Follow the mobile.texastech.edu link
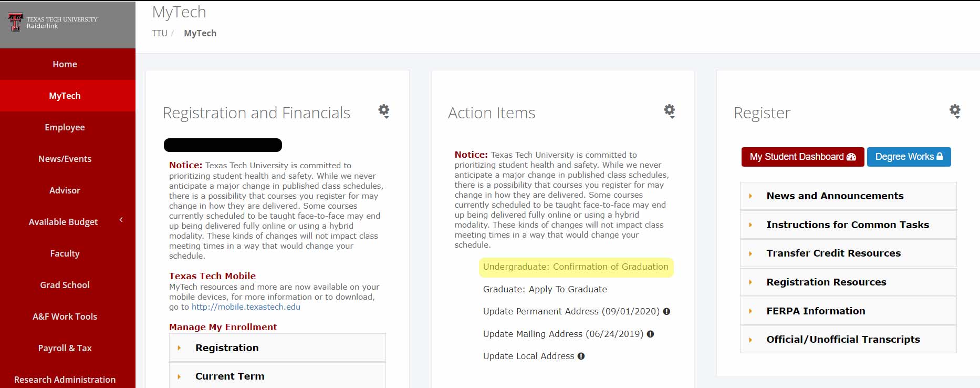980x388 pixels. 246,307
